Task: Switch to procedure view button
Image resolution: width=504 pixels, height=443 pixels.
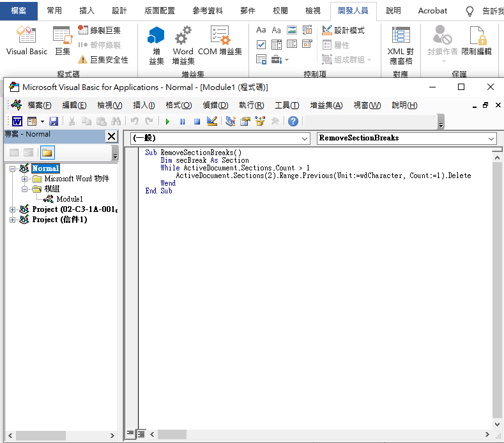Action: pyautogui.click(x=130, y=434)
